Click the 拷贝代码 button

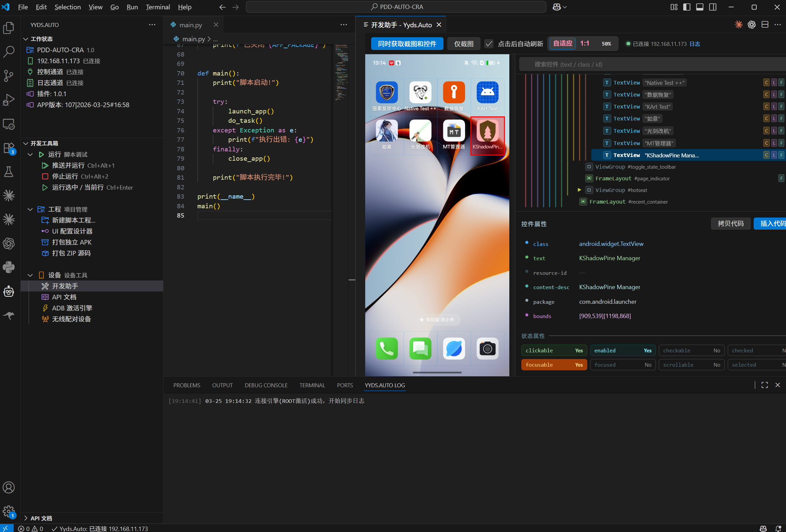pos(730,224)
